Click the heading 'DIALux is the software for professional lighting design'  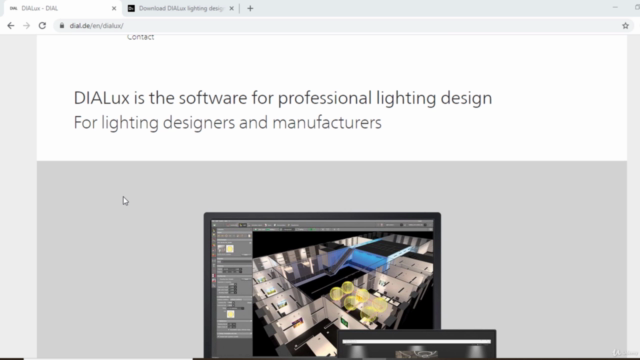point(283,98)
